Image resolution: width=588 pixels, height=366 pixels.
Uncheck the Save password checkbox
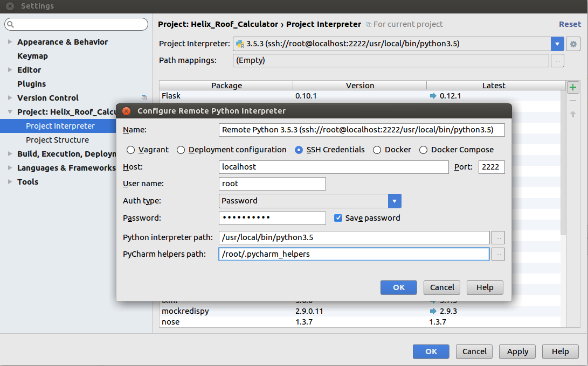pyautogui.click(x=338, y=218)
